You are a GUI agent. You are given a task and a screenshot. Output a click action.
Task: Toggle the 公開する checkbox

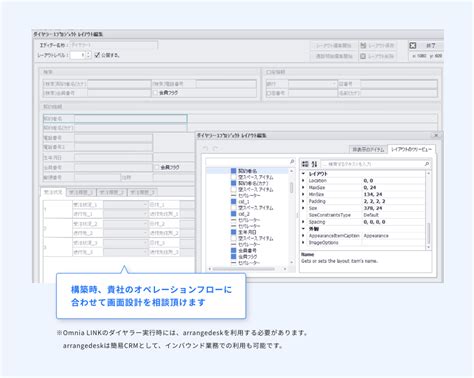[97, 55]
